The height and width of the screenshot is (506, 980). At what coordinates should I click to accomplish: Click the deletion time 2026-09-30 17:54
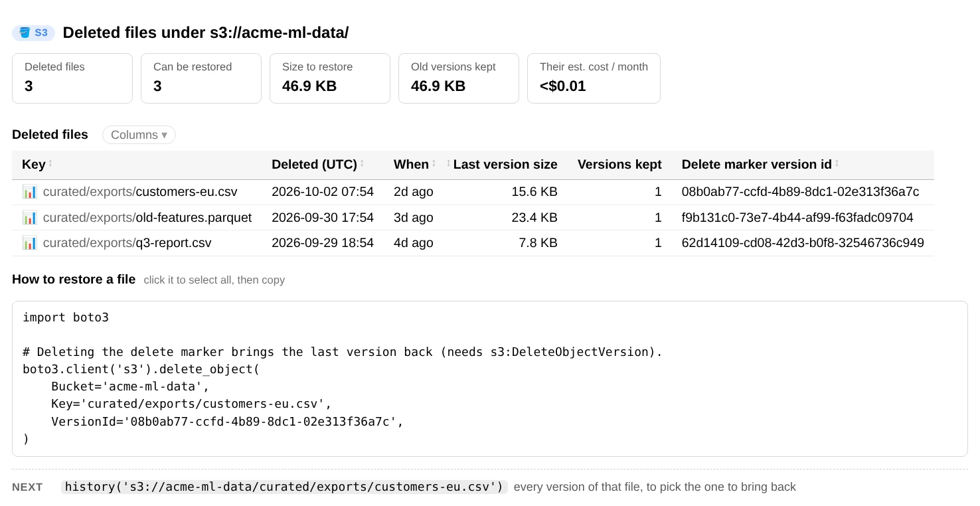[x=323, y=217]
